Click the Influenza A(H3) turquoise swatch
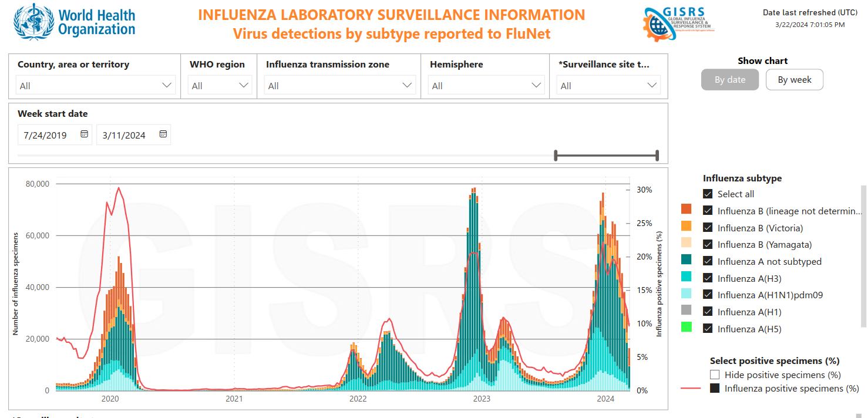Viewport: 868px width, 418px height. click(x=686, y=277)
